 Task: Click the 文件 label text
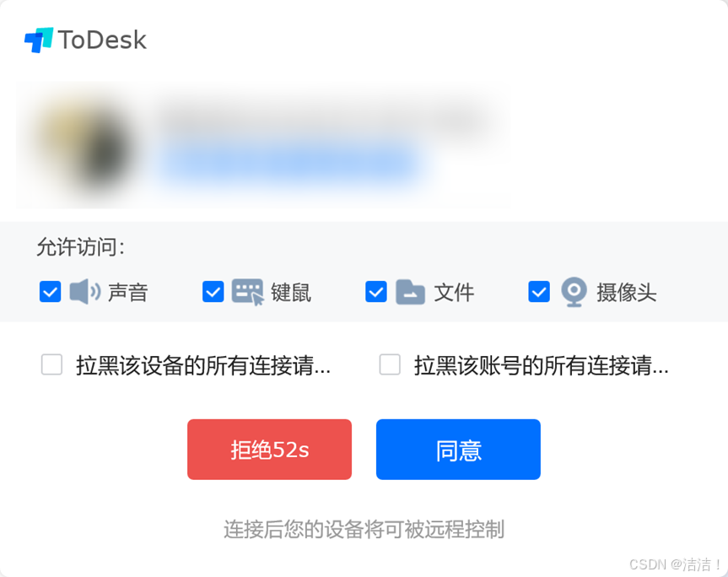pos(454,293)
